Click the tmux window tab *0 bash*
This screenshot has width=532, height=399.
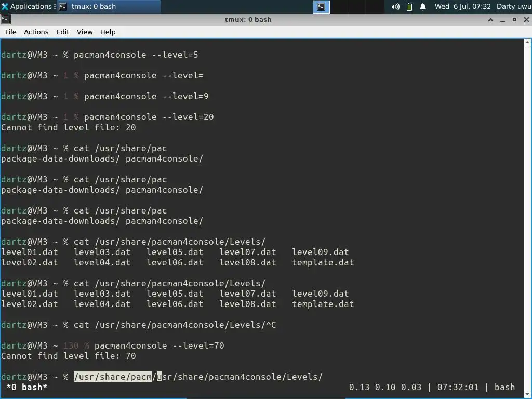click(27, 387)
